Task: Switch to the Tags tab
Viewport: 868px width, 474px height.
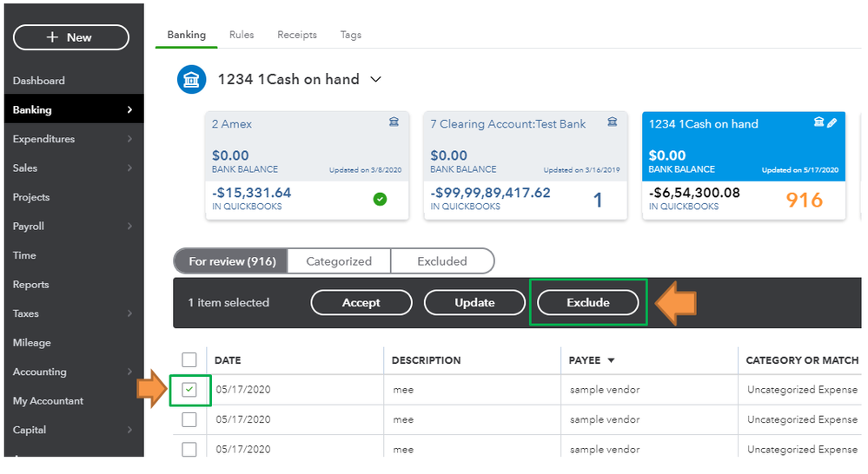Action: pyautogui.click(x=350, y=35)
